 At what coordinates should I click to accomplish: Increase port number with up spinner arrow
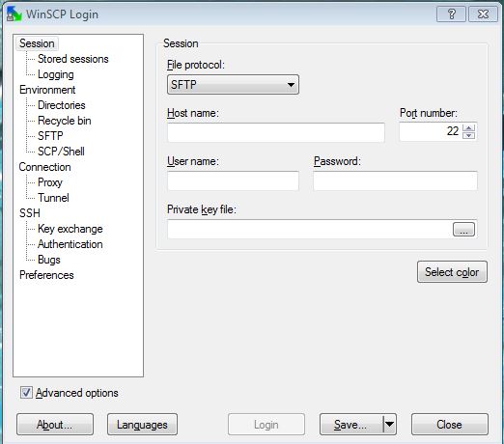469,127
